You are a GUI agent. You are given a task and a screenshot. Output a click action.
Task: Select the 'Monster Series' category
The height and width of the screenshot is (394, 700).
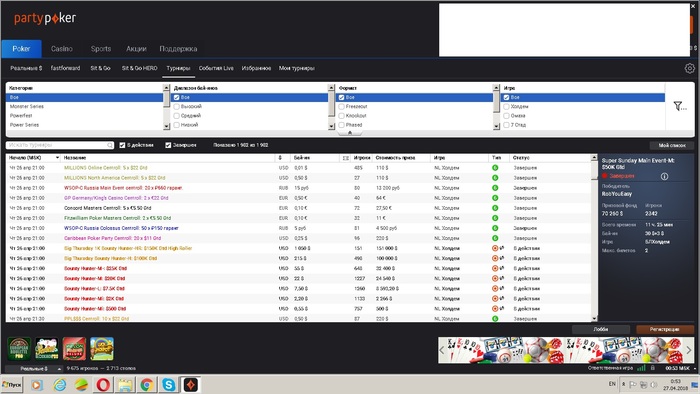tap(85, 107)
